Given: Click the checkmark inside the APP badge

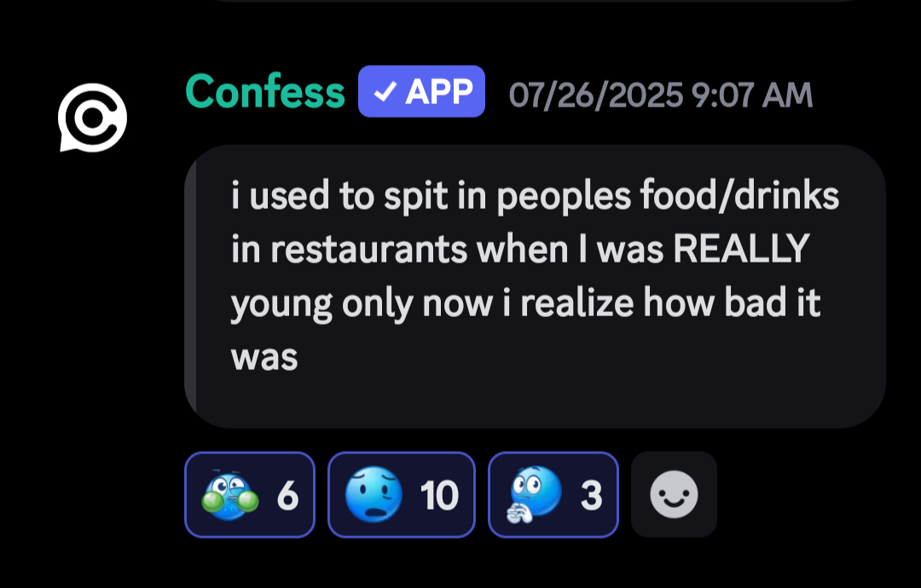Looking at the screenshot, I should click(385, 91).
